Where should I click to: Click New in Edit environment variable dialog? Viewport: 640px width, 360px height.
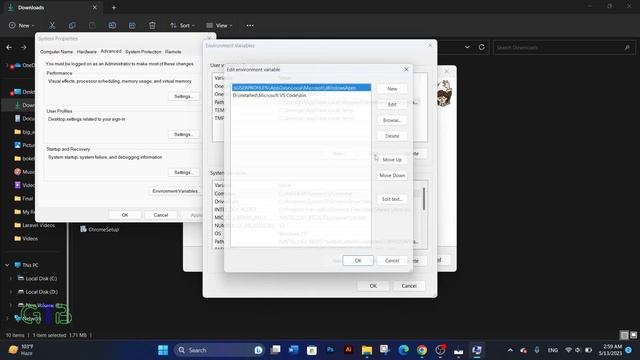click(392, 89)
